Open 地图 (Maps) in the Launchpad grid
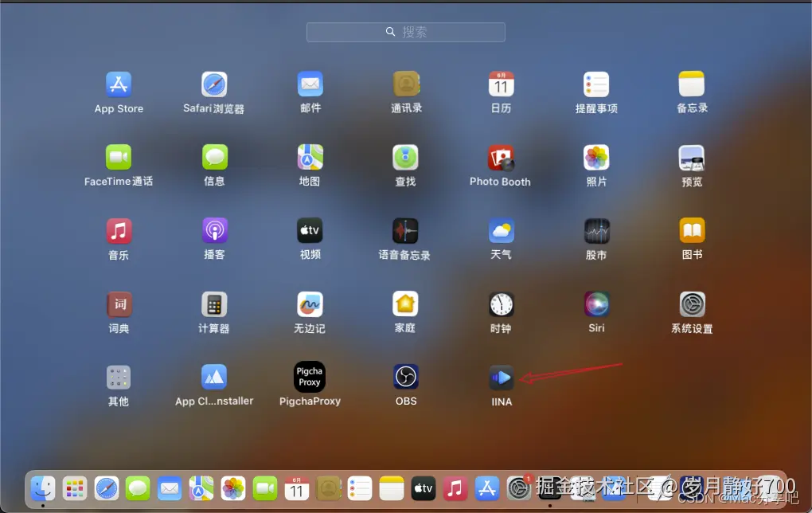Screen dimensions: 812x513 pos(310,158)
